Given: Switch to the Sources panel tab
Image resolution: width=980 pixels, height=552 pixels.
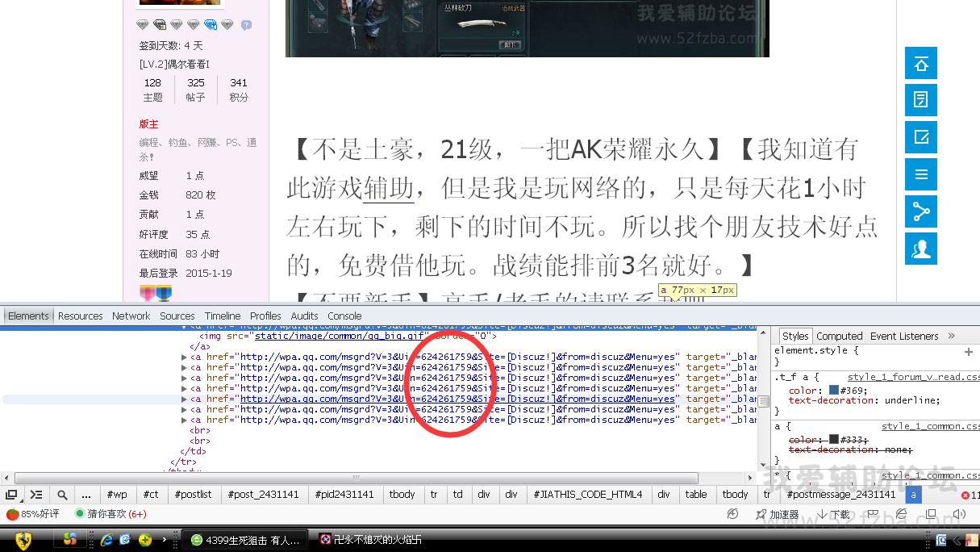Looking at the screenshot, I should coord(177,316).
